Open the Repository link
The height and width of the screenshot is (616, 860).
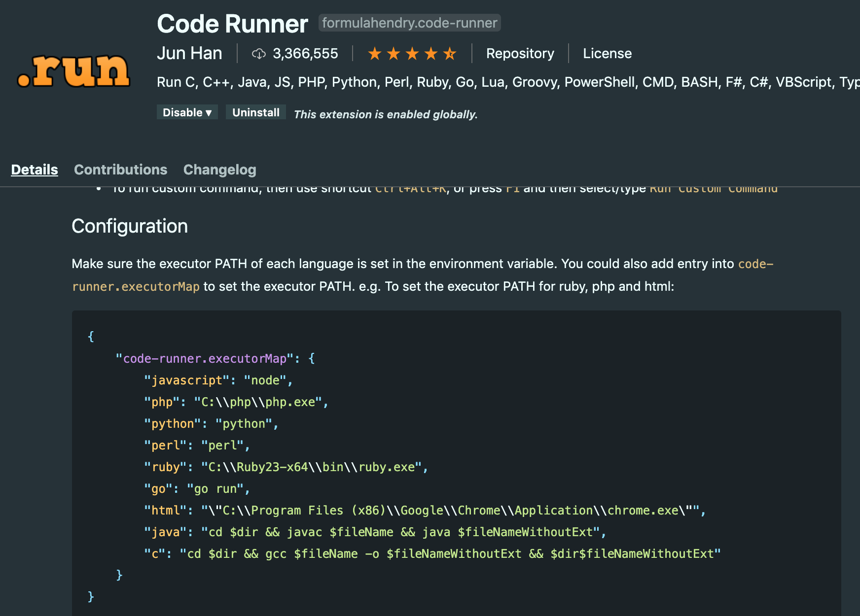click(x=520, y=54)
